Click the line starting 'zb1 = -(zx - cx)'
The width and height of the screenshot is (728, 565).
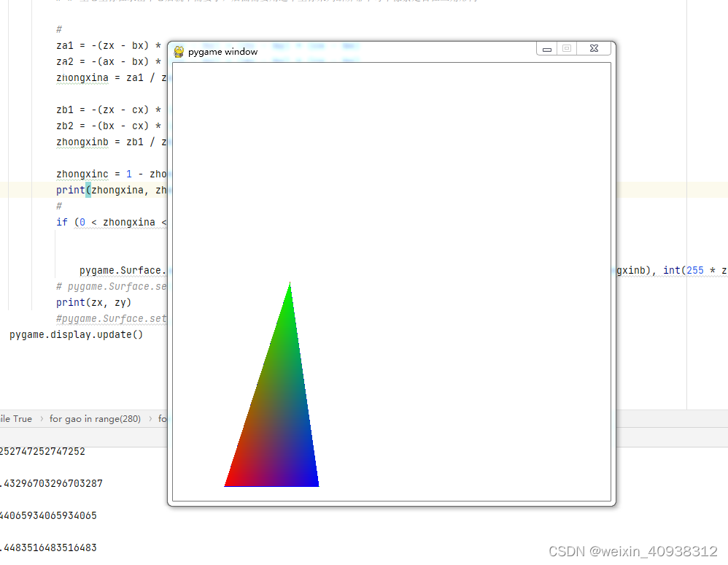[x=109, y=109]
